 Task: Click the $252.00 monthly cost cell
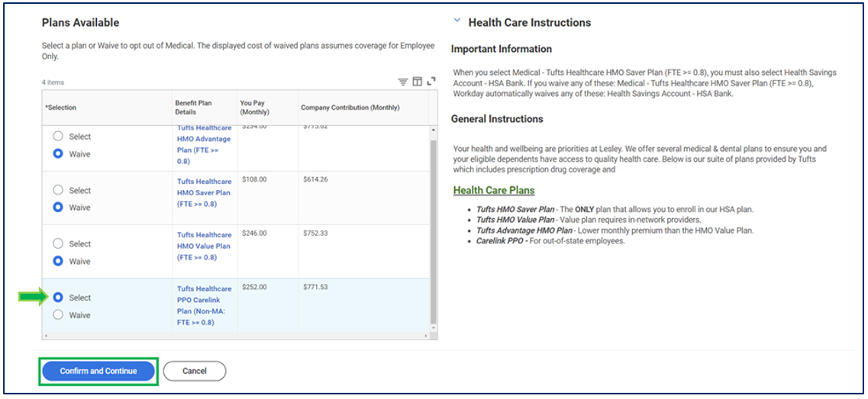254,287
